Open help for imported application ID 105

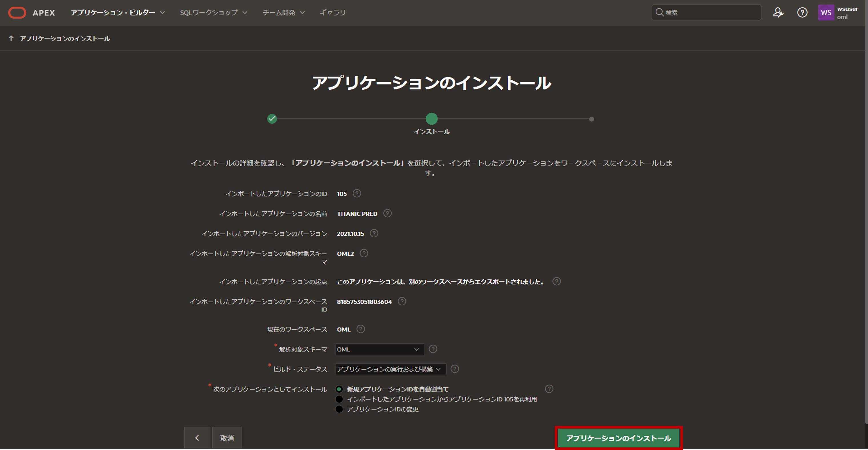(x=357, y=193)
